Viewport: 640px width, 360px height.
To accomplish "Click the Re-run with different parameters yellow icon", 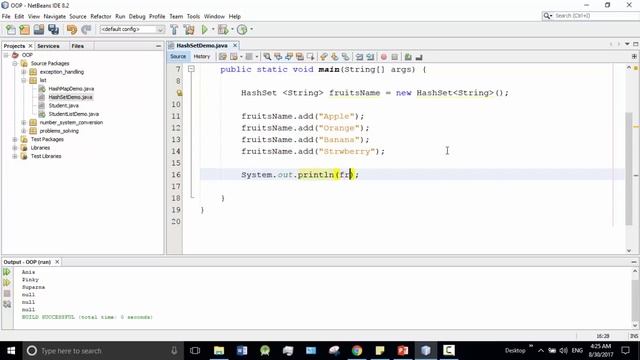I will pos(7,282).
